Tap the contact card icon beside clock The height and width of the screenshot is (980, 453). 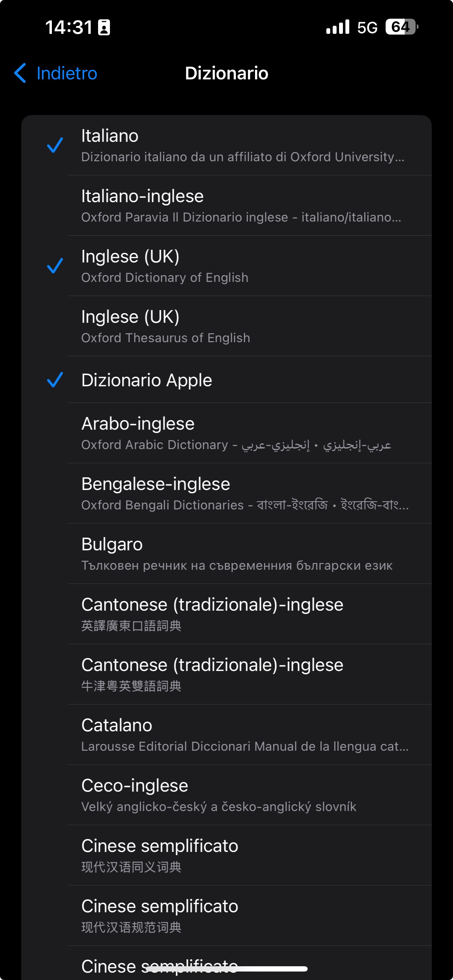(104, 28)
